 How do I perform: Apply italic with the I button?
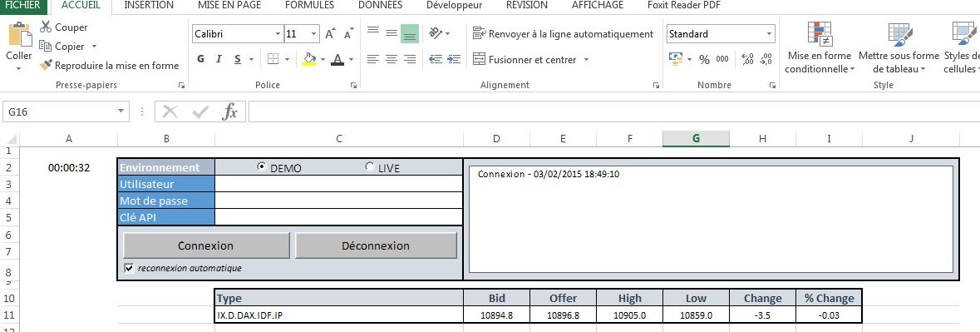(x=219, y=59)
